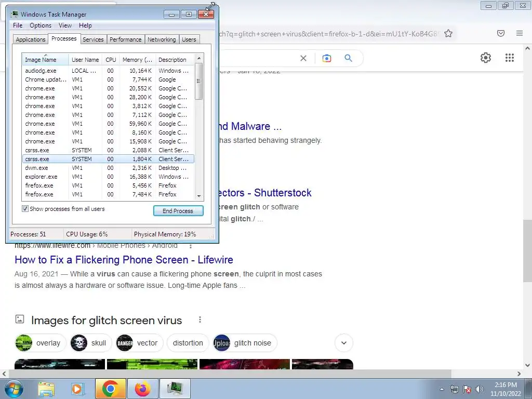Expand the image filter chips chevron
532x399 pixels.
344,343
